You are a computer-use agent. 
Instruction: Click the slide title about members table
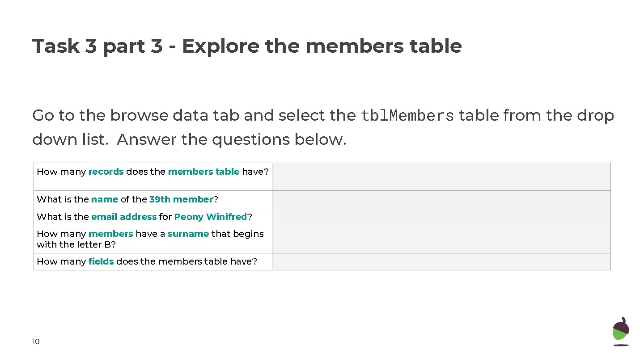click(247, 46)
